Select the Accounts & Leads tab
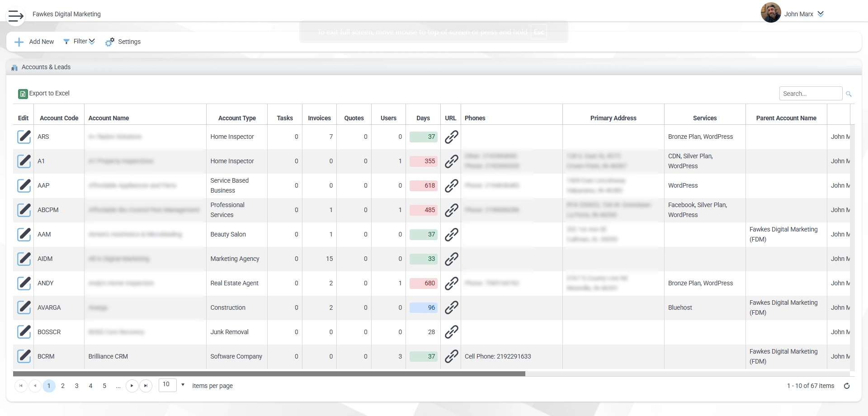 click(x=46, y=67)
